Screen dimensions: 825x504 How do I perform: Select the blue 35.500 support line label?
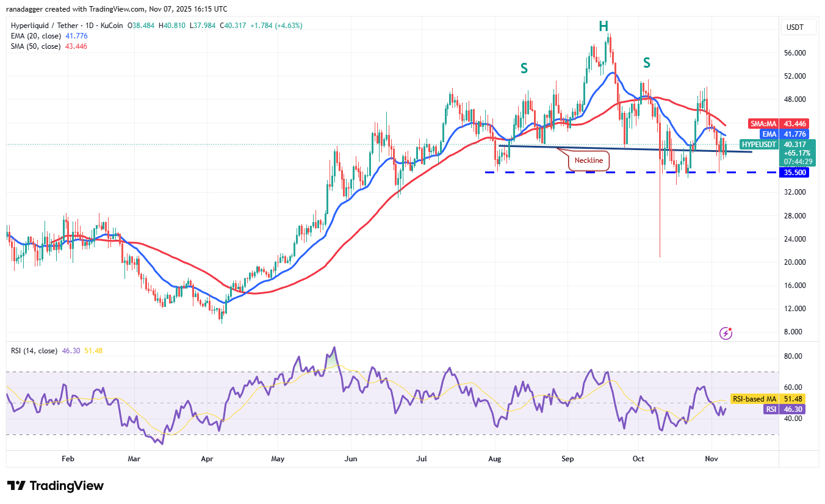(x=794, y=173)
